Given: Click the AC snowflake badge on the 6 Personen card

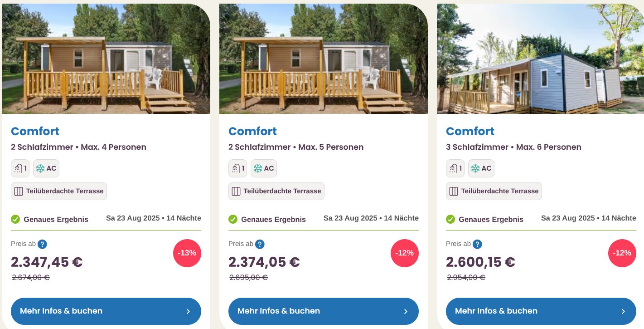Looking at the screenshot, I should 481,168.
